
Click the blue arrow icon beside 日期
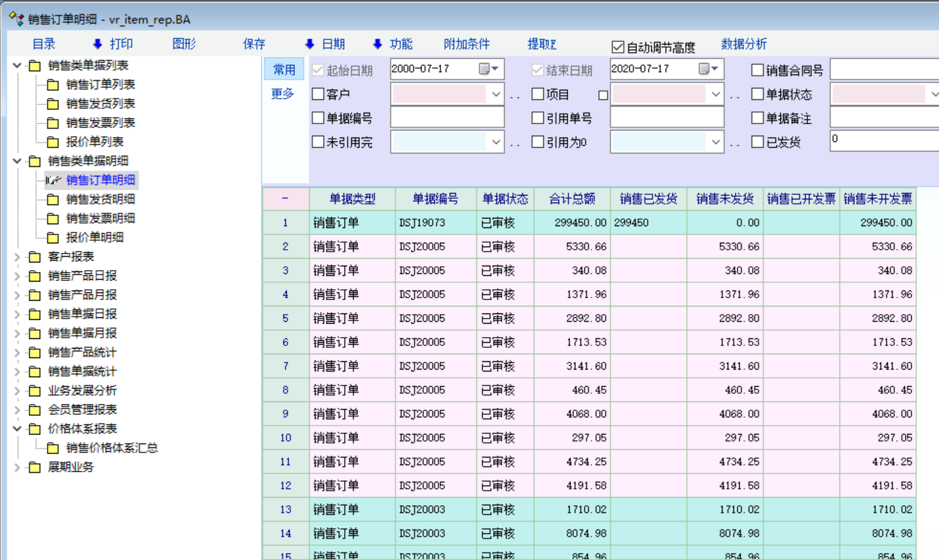coord(310,44)
